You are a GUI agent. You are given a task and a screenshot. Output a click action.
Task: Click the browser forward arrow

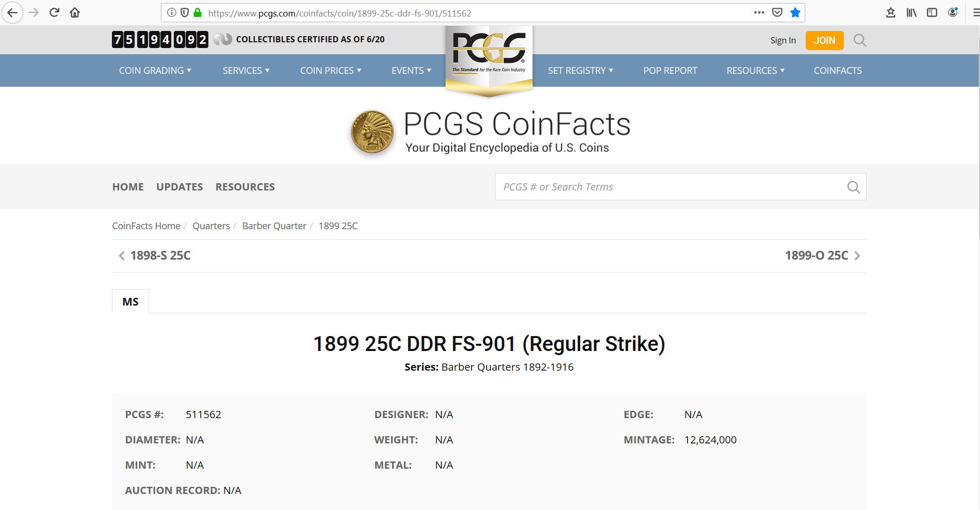pyautogui.click(x=34, y=13)
